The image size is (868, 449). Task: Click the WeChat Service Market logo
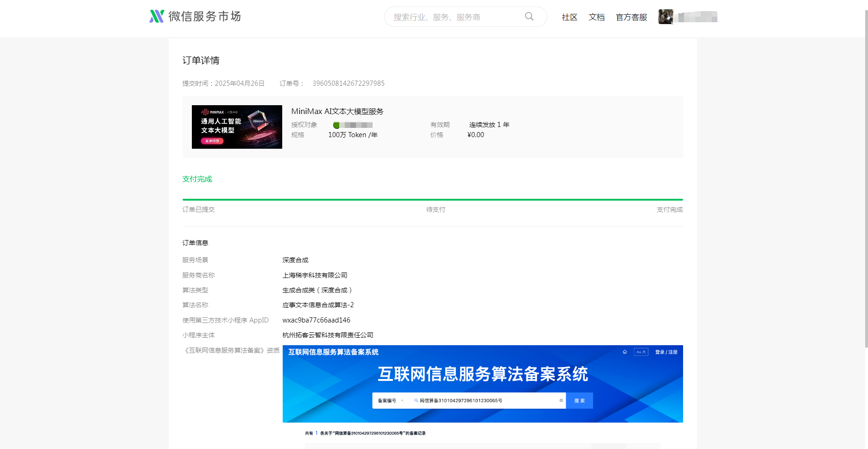click(x=195, y=17)
